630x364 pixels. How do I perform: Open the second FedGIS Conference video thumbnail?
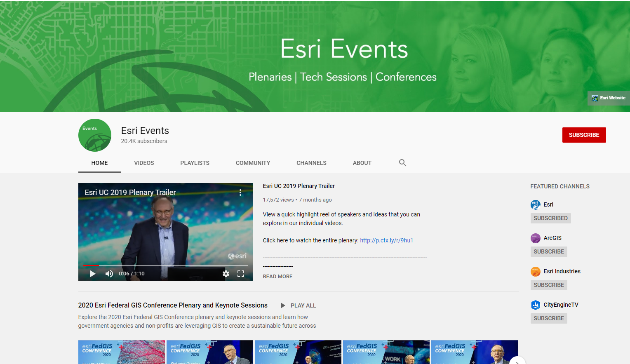210,352
